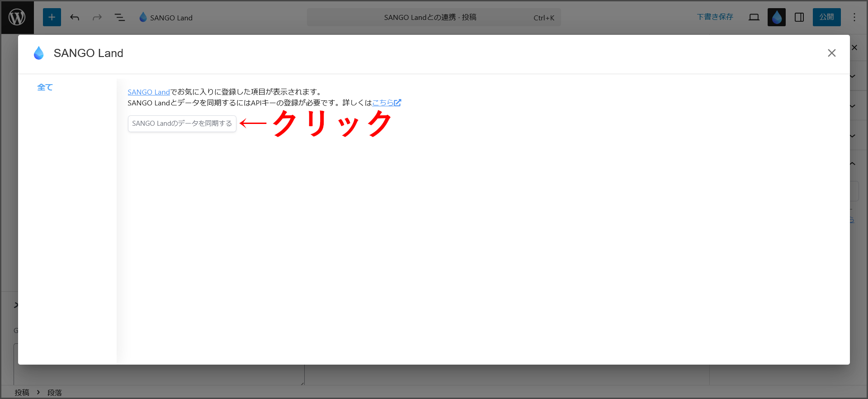Close the SANGO Land modal dialog
868x399 pixels.
click(x=832, y=53)
